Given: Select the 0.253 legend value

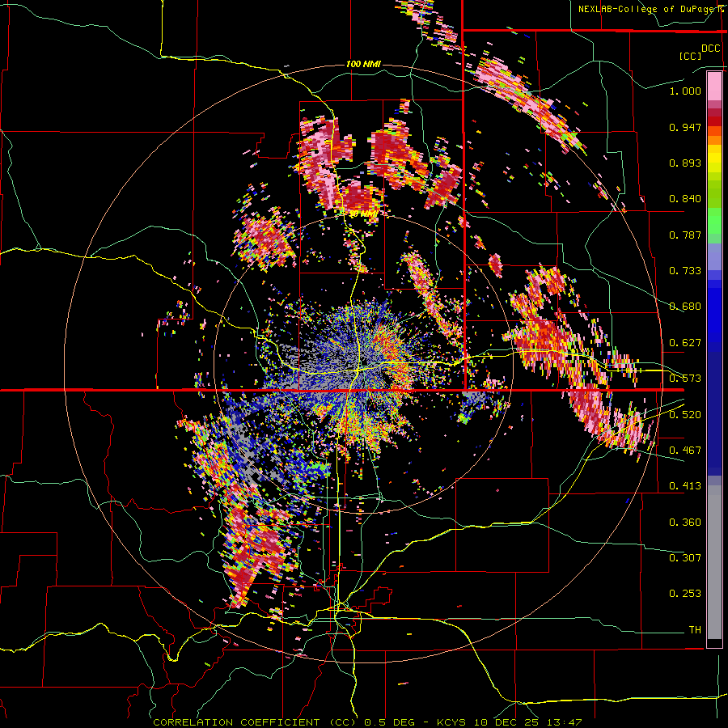Looking at the screenshot, I should tap(685, 594).
